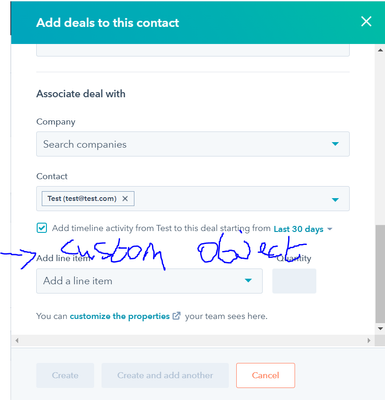Toggle the Add timeline activity checkbox

pyautogui.click(x=42, y=228)
